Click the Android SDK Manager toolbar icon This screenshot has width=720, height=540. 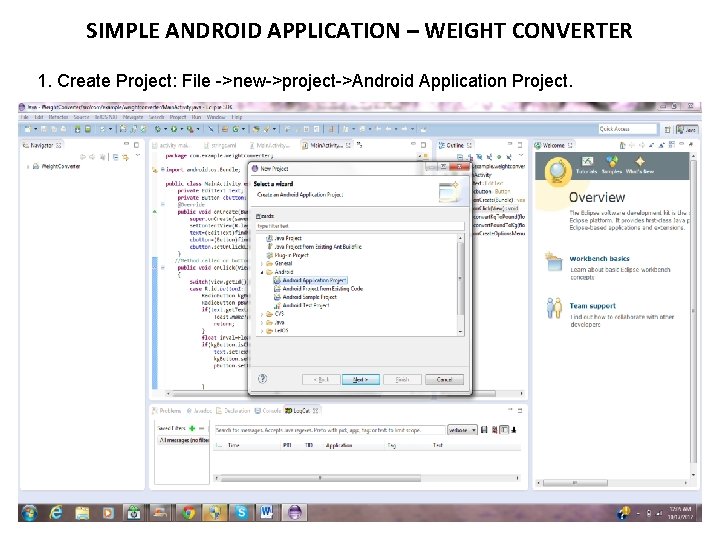77,129
